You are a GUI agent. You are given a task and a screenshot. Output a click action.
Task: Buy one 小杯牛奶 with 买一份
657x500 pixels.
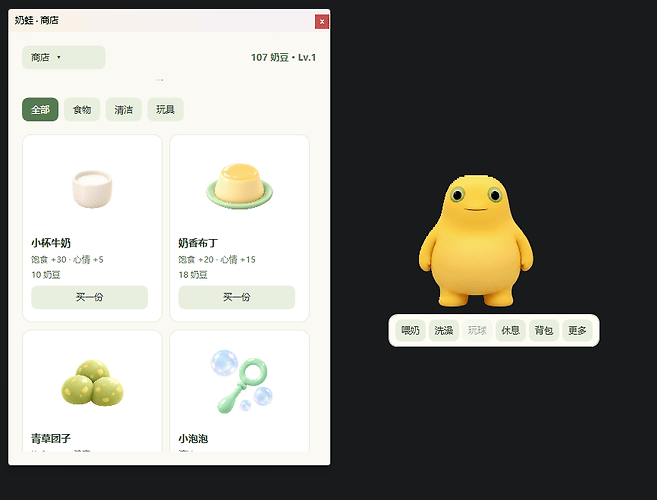(x=90, y=297)
